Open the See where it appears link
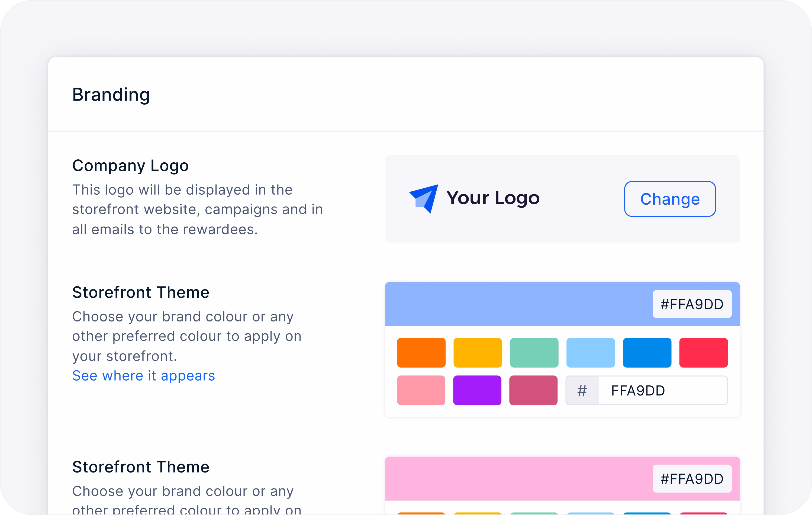Image resolution: width=812 pixels, height=515 pixels. tap(144, 376)
